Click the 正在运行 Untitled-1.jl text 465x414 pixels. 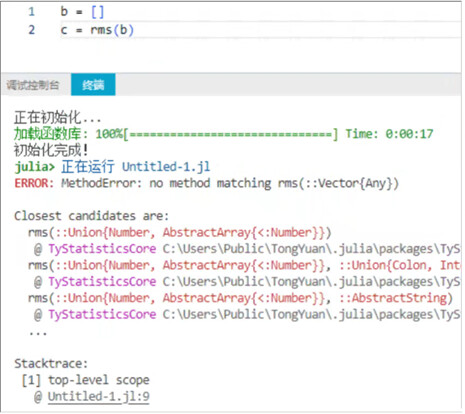(136, 167)
